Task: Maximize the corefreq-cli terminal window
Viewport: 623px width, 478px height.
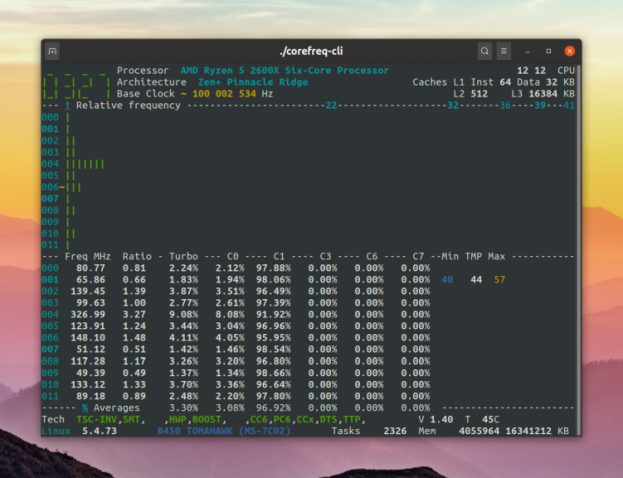Action: (549, 50)
